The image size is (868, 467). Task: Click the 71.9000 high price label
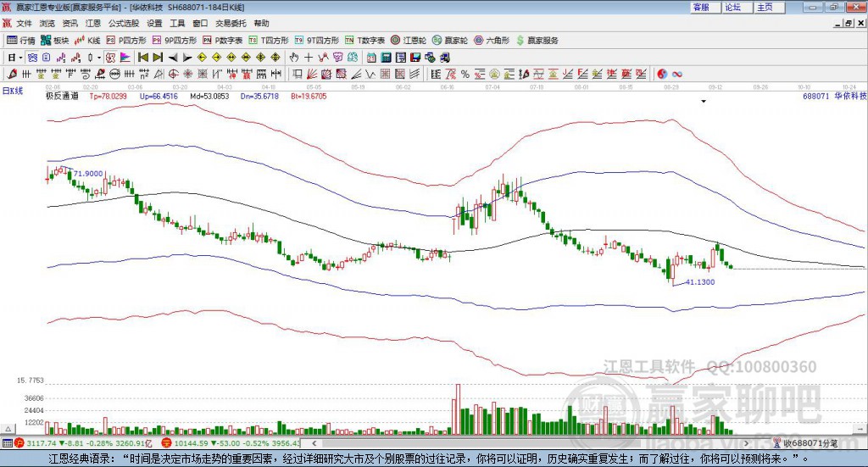88,173
